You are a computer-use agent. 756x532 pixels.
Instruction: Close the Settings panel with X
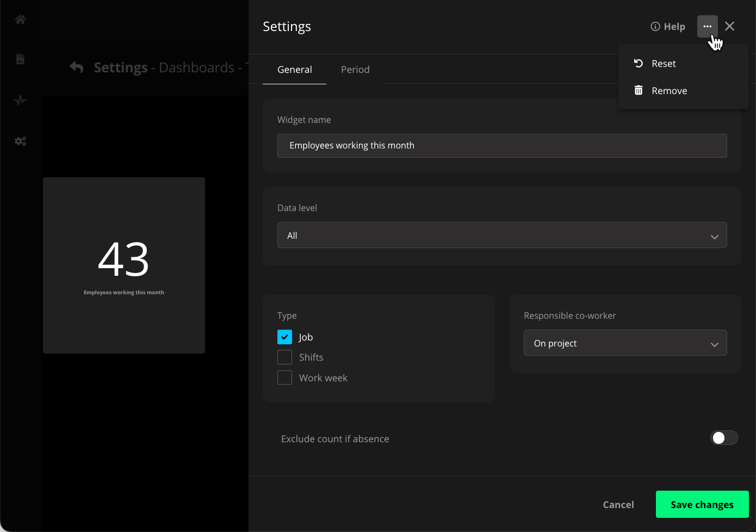(730, 26)
